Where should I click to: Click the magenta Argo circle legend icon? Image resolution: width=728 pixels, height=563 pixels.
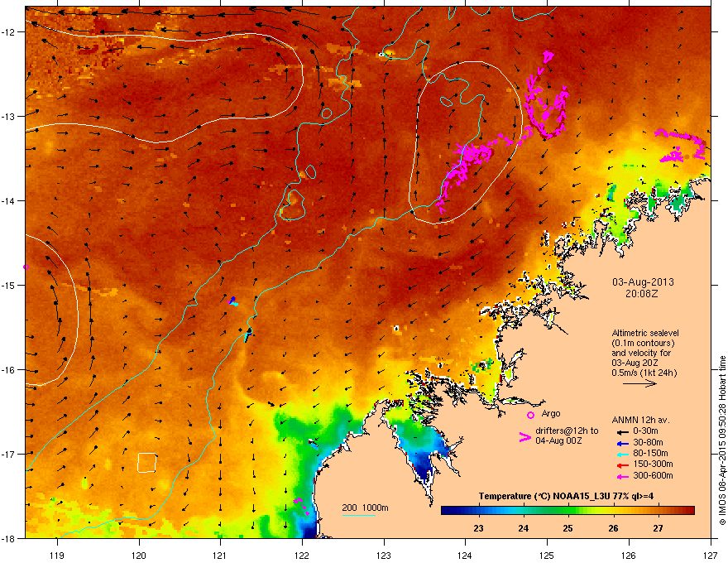point(530,415)
